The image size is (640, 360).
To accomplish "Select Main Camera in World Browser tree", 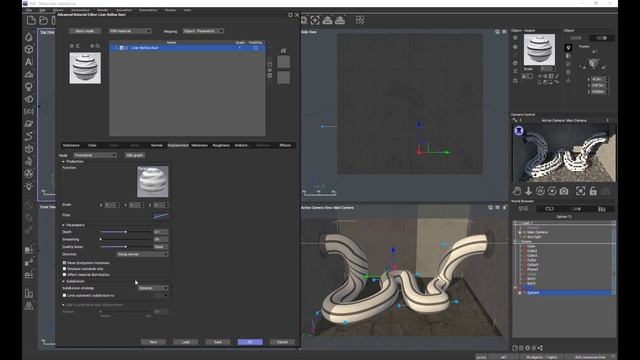I will tap(537, 232).
